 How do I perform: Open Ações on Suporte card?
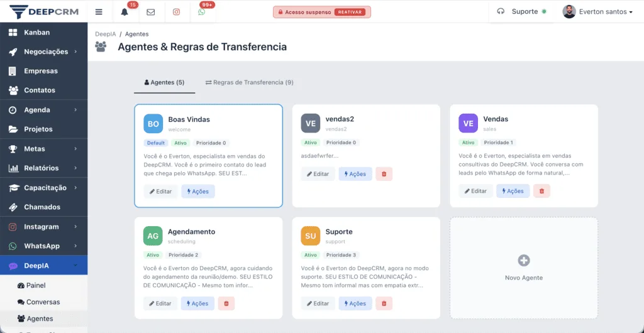click(x=355, y=303)
